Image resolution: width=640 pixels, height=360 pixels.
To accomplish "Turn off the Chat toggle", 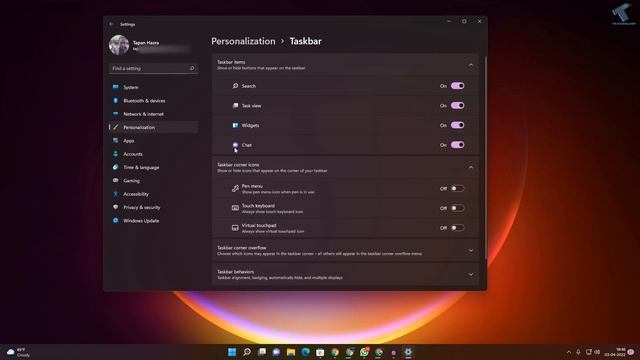I will tap(458, 144).
